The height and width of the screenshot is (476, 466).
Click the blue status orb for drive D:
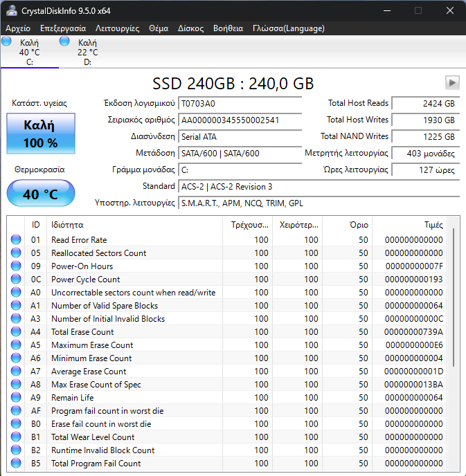tap(64, 41)
